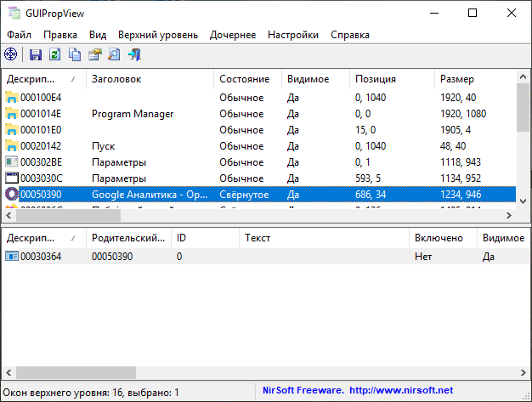Select the Program Manager row title
The height and width of the screenshot is (402, 532).
pyautogui.click(x=133, y=114)
